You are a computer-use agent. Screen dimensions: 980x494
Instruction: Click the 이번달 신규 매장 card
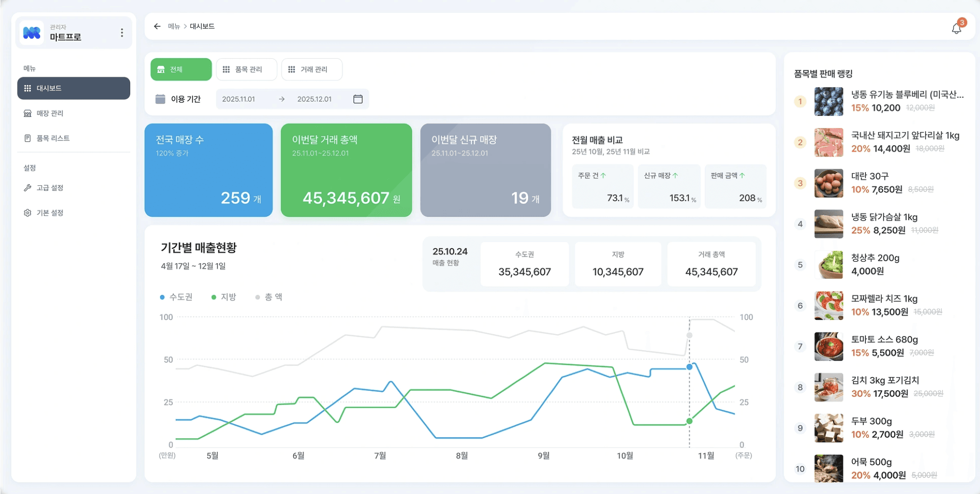coord(486,170)
